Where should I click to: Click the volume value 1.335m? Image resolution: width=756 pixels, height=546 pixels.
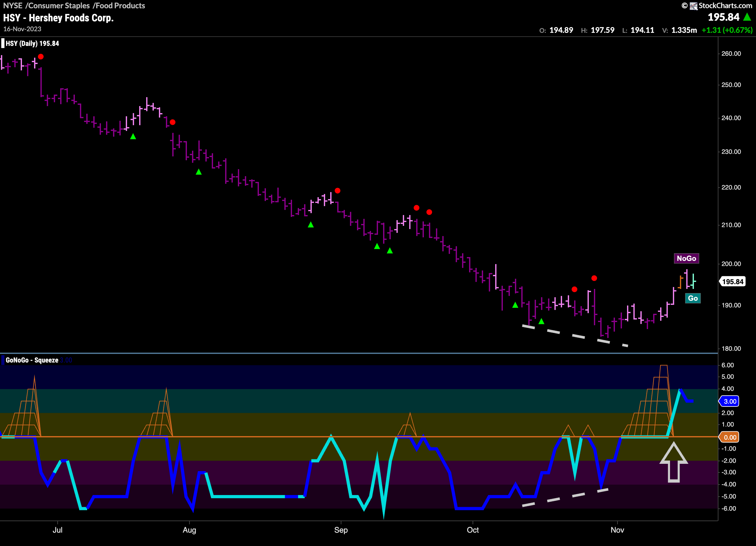tap(684, 30)
